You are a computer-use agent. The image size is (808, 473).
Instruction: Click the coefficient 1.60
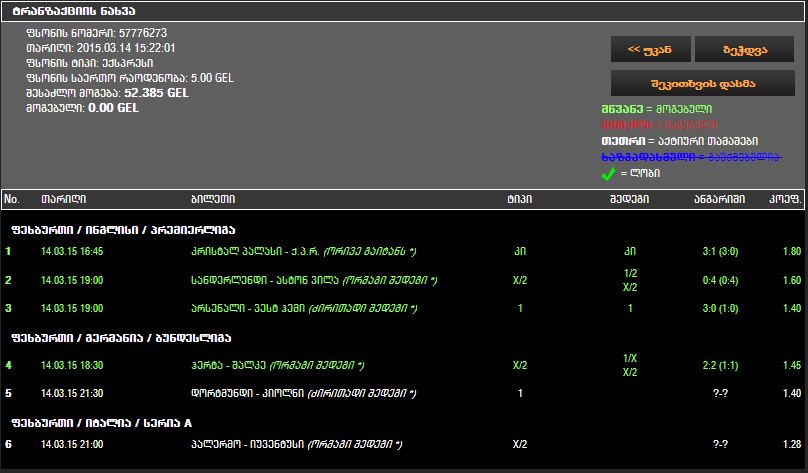click(792, 280)
